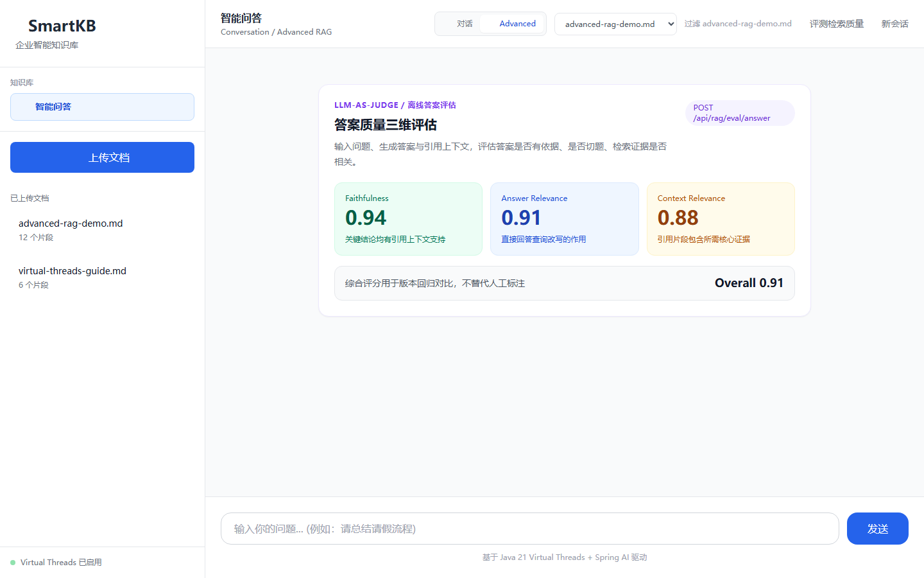Click the 6 个片段 count text

click(x=33, y=285)
